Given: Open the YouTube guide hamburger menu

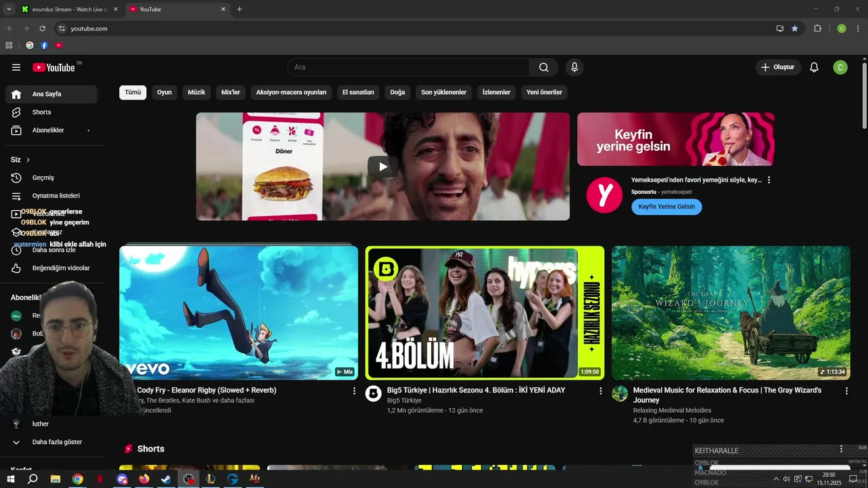Looking at the screenshot, I should pos(16,67).
